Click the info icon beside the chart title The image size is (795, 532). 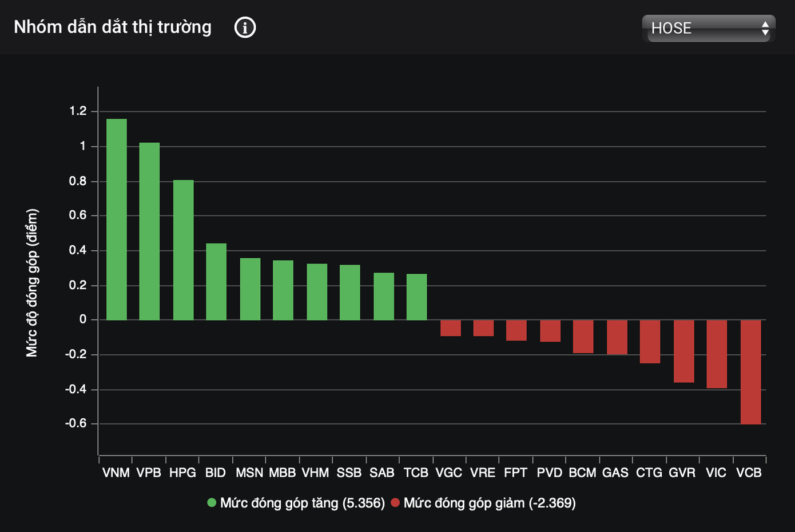245,27
